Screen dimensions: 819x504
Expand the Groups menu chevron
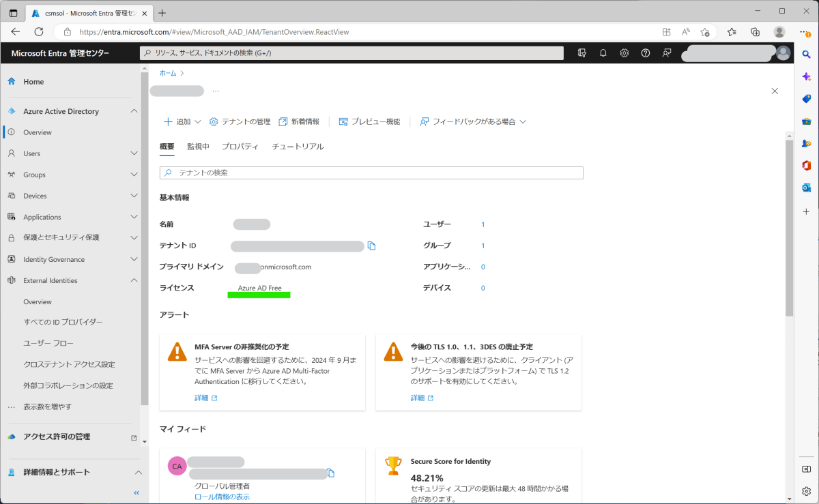[x=134, y=175]
